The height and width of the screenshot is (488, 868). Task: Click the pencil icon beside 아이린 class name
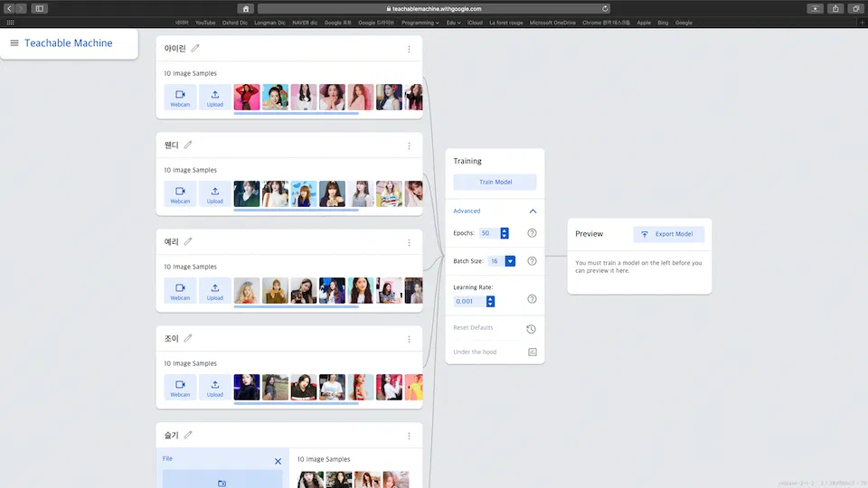point(195,49)
